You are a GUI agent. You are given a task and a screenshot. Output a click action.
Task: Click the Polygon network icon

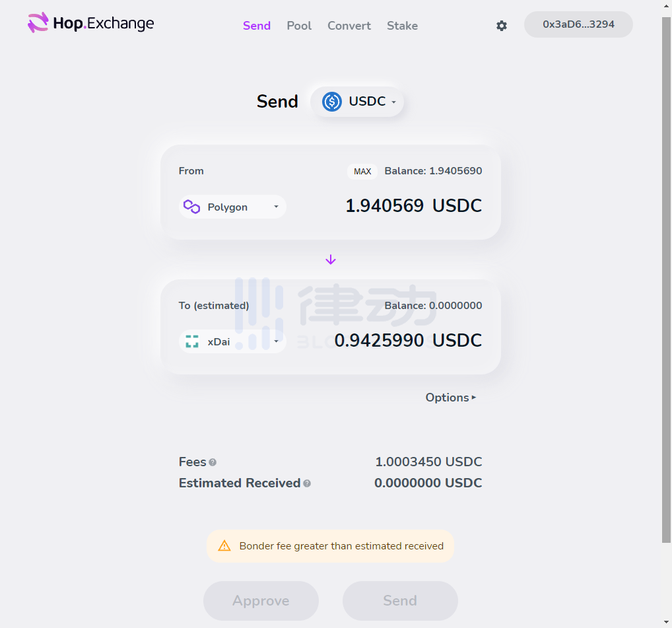tap(192, 207)
